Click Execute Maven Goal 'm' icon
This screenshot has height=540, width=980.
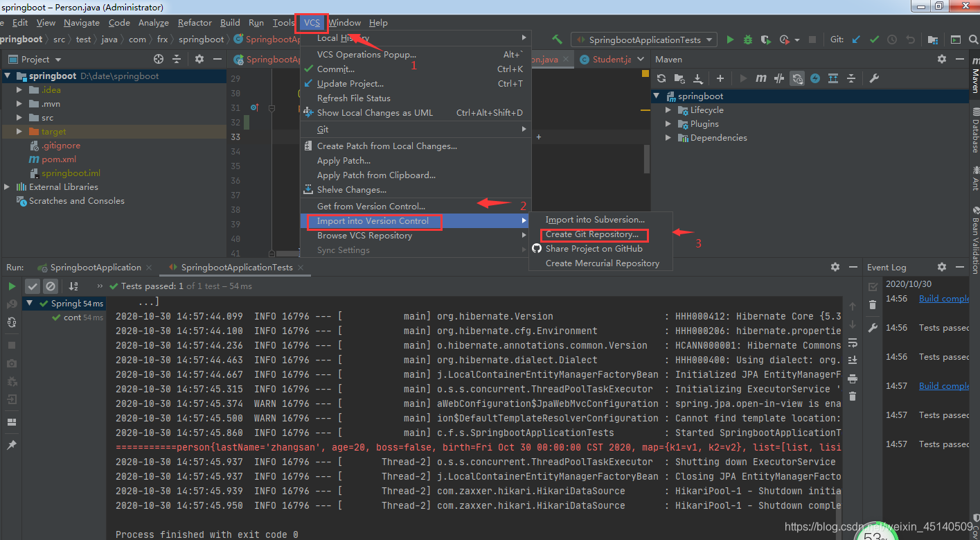tap(761, 78)
